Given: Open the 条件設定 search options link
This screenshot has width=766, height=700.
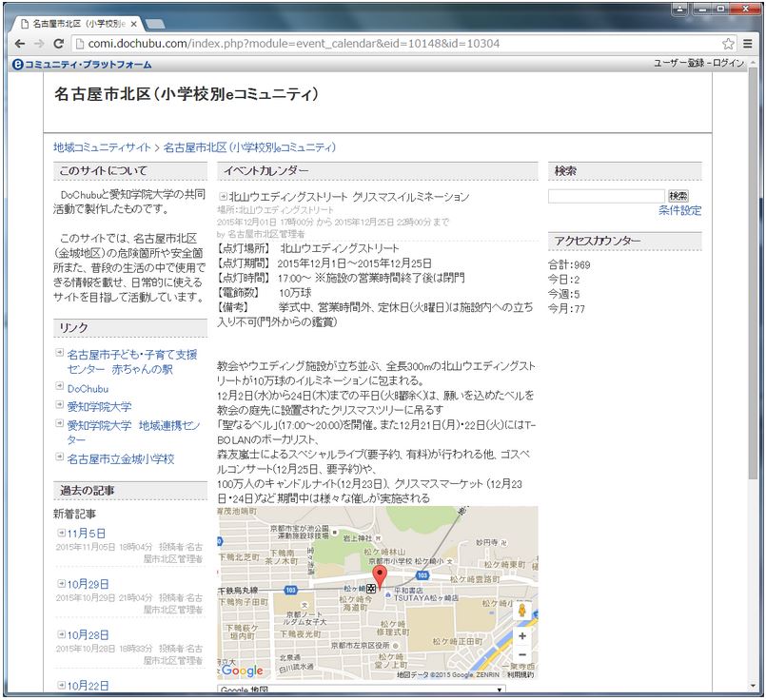Looking at the screenshot, I should point(679,211).
